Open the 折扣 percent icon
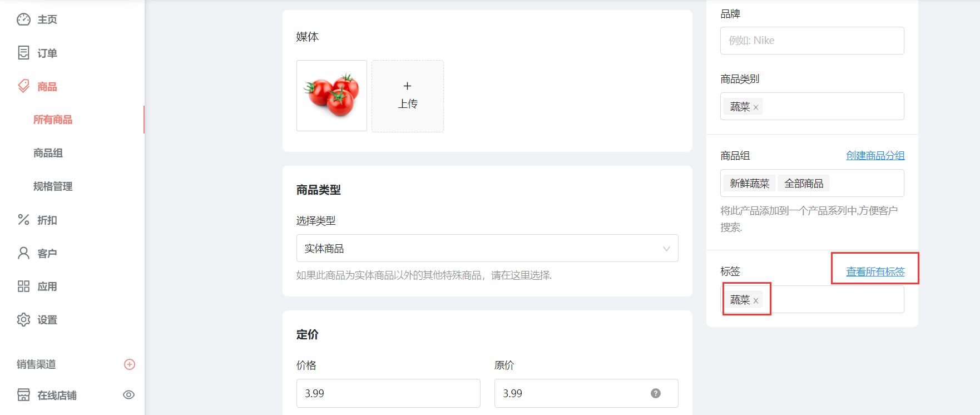Image resolution: width=980 pixels, height=415 pixels. (23, 220)
